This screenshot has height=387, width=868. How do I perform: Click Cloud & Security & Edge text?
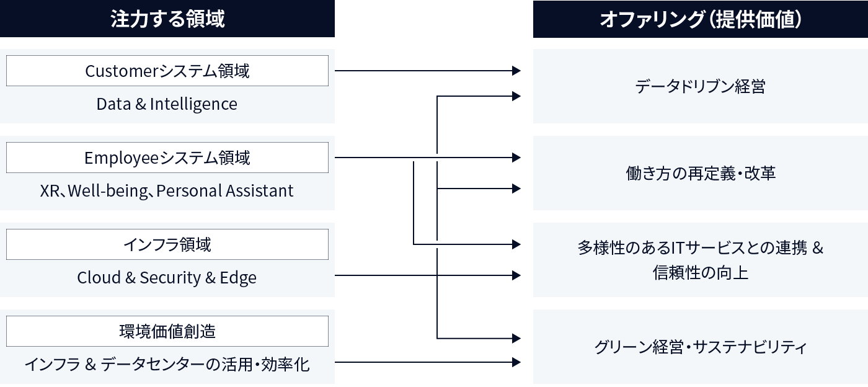coord(167,278)
